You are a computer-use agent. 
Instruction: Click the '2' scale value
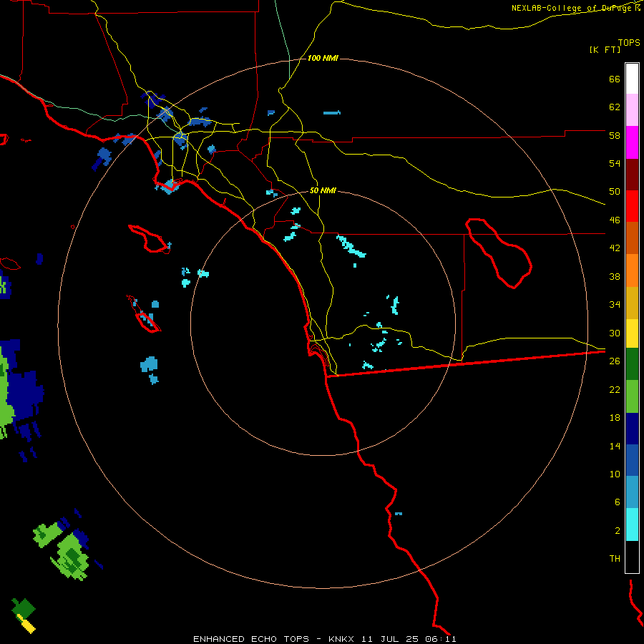click(617, 530)
